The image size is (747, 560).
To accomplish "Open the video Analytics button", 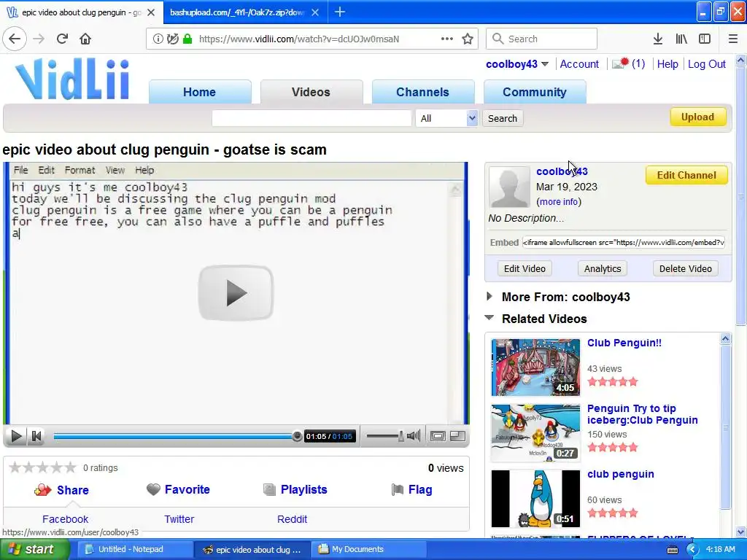I will click(x=603, y=268).
